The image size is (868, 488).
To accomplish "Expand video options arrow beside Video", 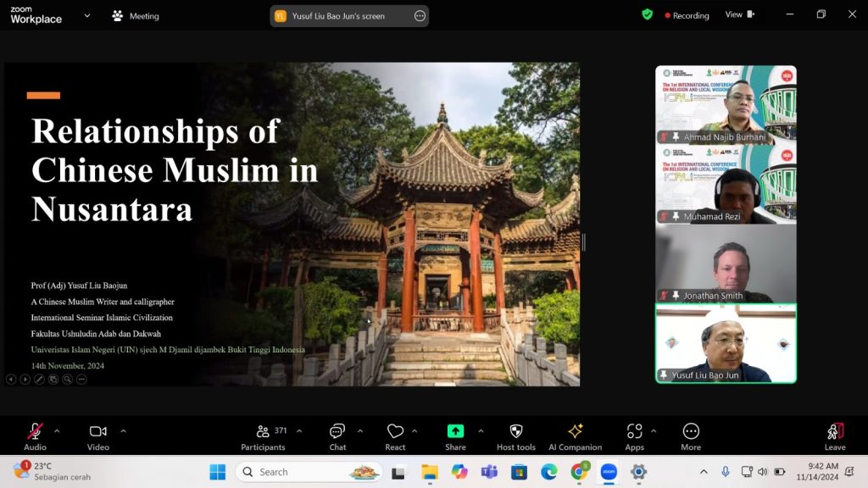I will coord(123,431).
